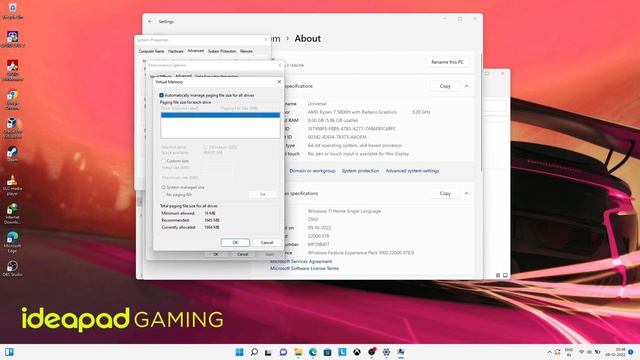Image resolution: width=640 pixels, height=360 pixels.
Task: Click Windows 11 Home Single Language text
Action: point(344,211)
